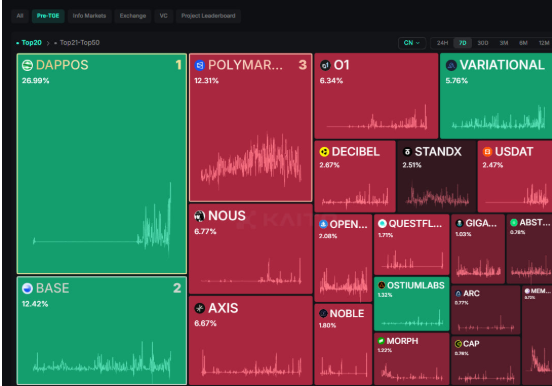The height and width of the screenshot is (386, 552).
Task: Click the VARIATIONAL tile title
Action: [x=502, y=65]
